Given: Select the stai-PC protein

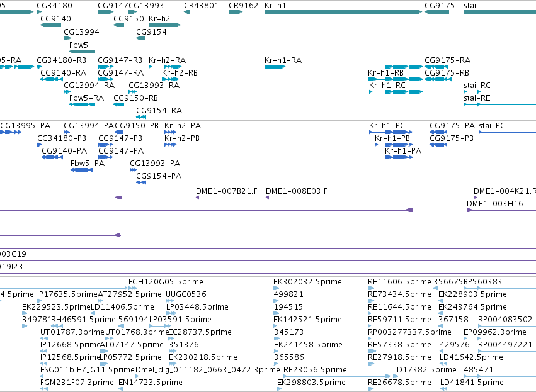Looking at the screenshot, I should [x=507, y=132].
